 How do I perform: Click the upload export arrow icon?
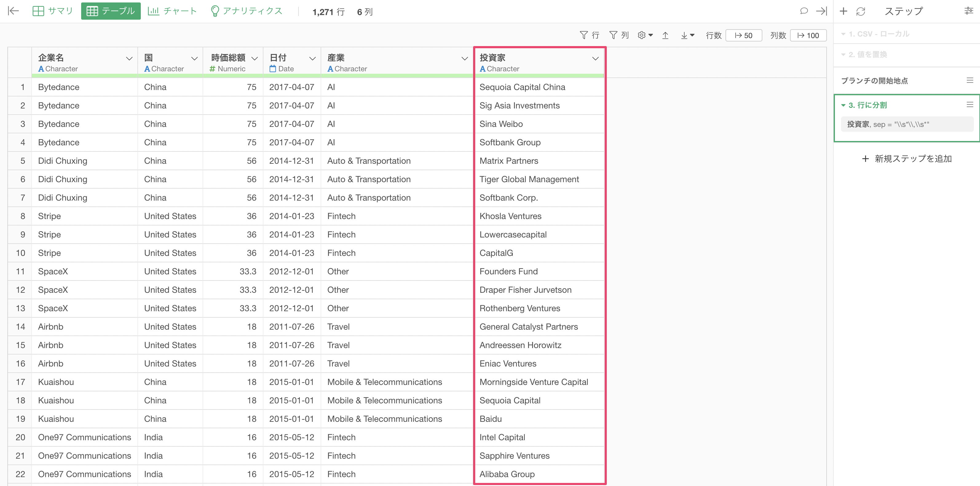pos(665,35)
